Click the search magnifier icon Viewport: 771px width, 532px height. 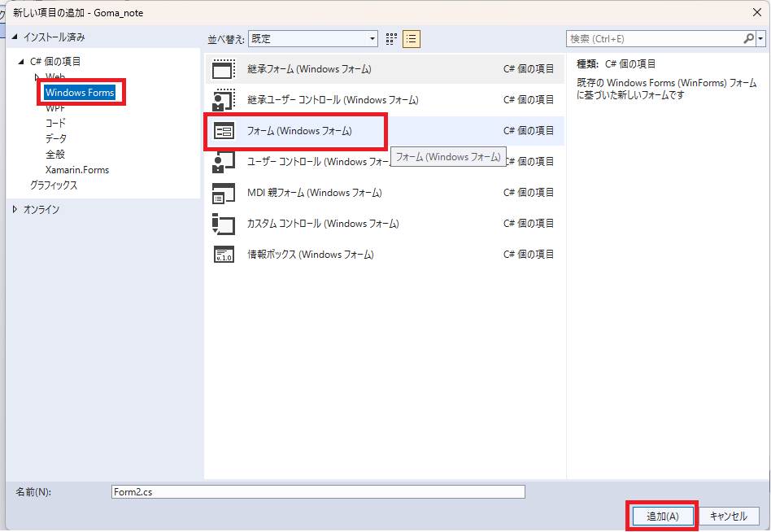pyautogui.click(x=748, y=38)
